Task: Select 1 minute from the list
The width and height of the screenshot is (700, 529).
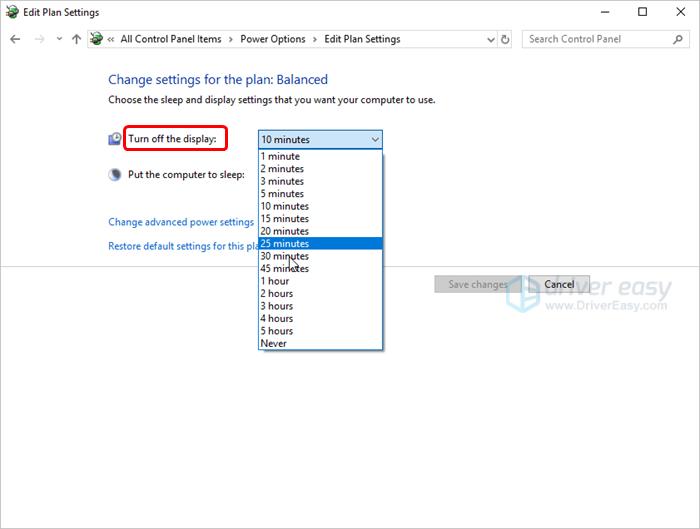Action: [x=320, y=156]
